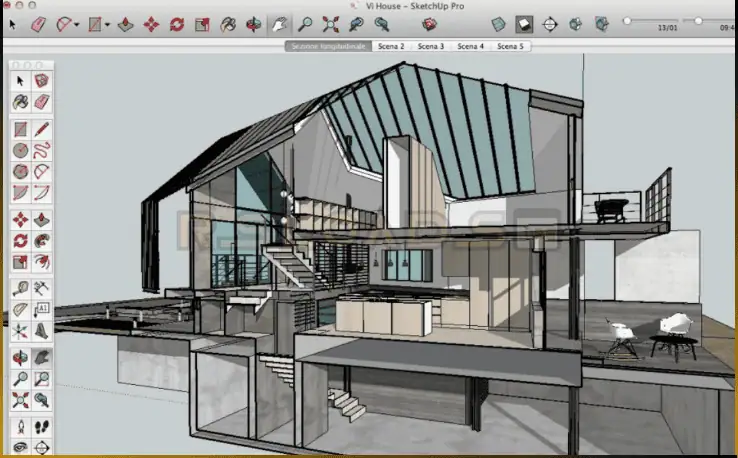Click magnifier icon left of the red gem icon

click(x=381, y=24)
